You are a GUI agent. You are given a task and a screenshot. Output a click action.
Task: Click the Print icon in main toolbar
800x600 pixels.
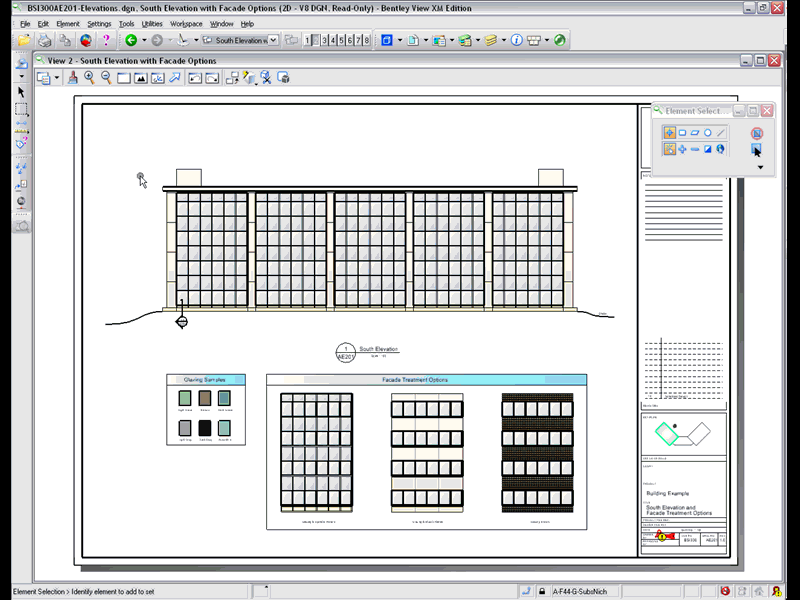pyautogui.click(x=44, y=41)
